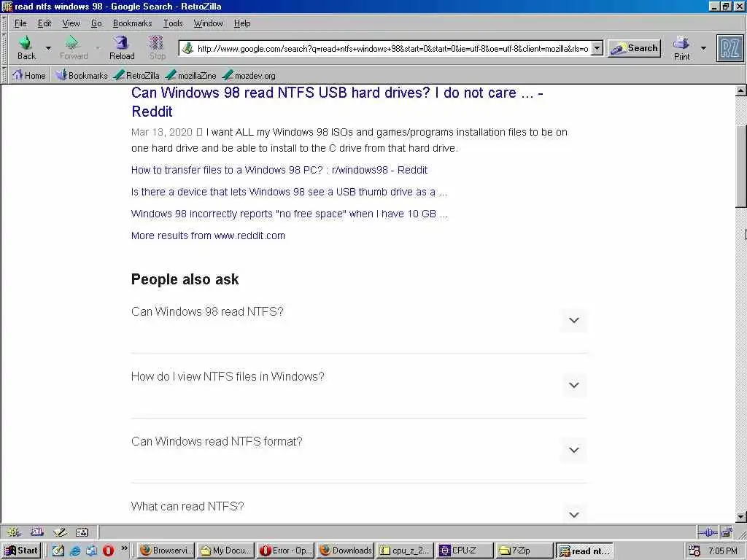Open the address bar URL history dropdown
747x560 pixels.
click(597, 48)
